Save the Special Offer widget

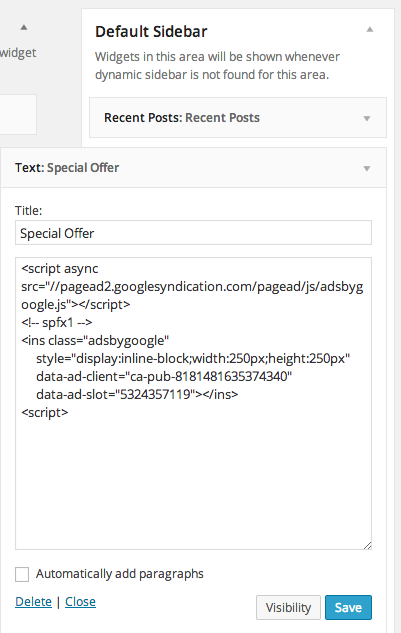[x=348, y=607]
